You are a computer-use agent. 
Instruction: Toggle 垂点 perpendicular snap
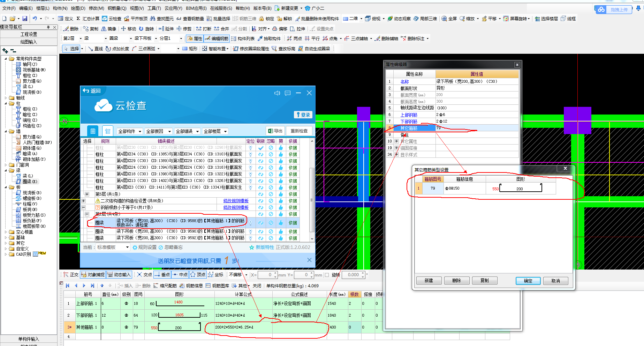click(162, 275)
